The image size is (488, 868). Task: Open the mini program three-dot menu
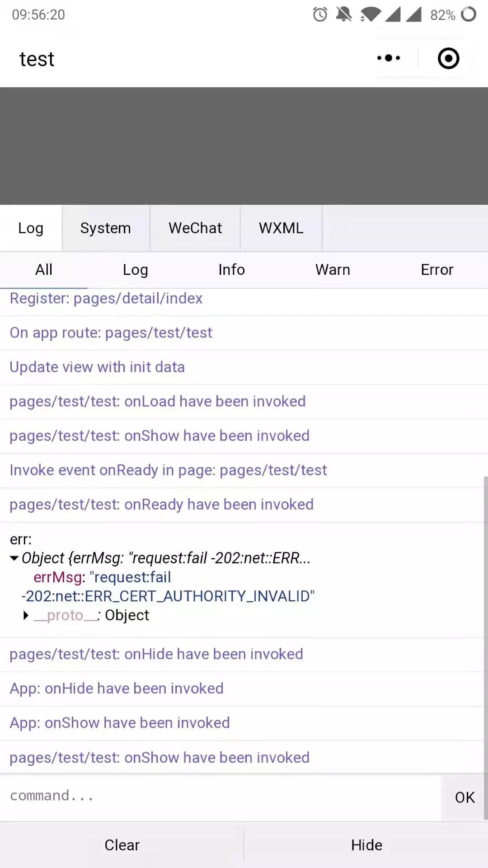[x=389, y=58]
